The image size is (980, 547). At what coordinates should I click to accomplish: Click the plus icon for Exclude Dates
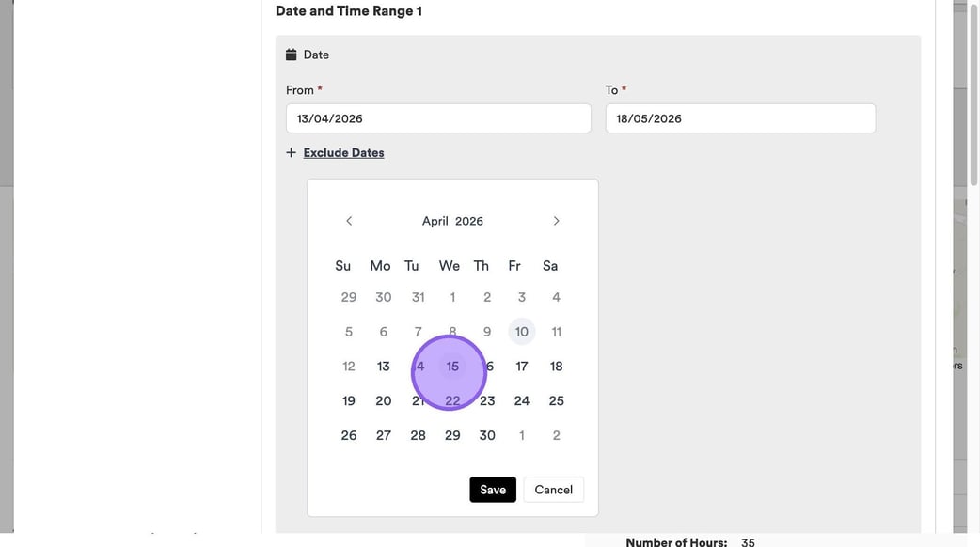292,152
